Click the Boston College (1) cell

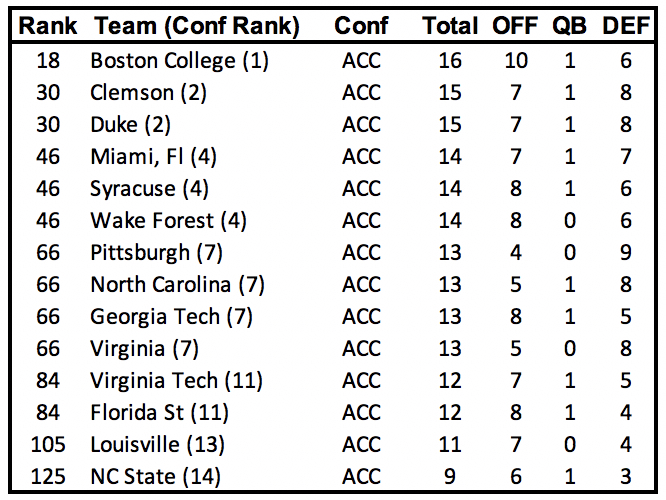coord(180,60)
